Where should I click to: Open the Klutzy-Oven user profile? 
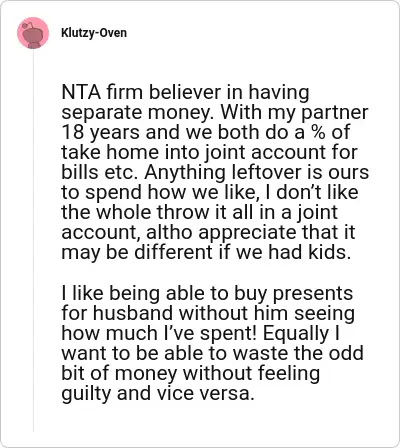point(94,33)
